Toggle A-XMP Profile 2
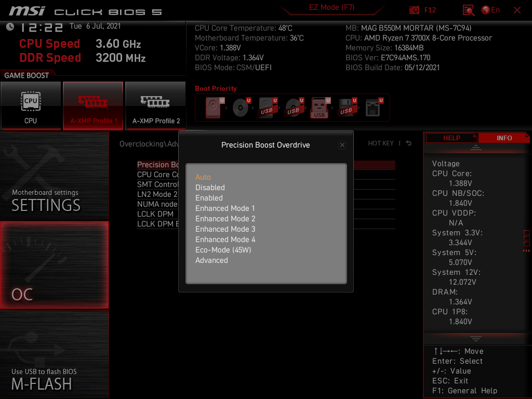 156,106
